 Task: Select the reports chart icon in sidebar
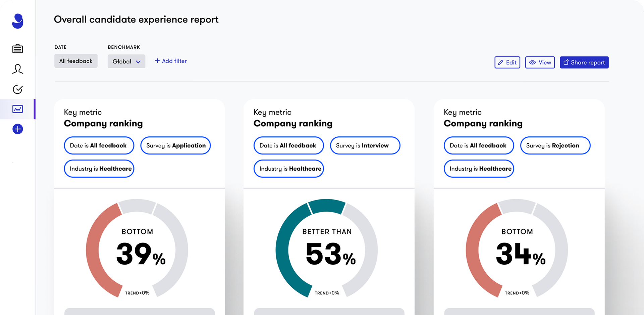click(x=18, y=109)
